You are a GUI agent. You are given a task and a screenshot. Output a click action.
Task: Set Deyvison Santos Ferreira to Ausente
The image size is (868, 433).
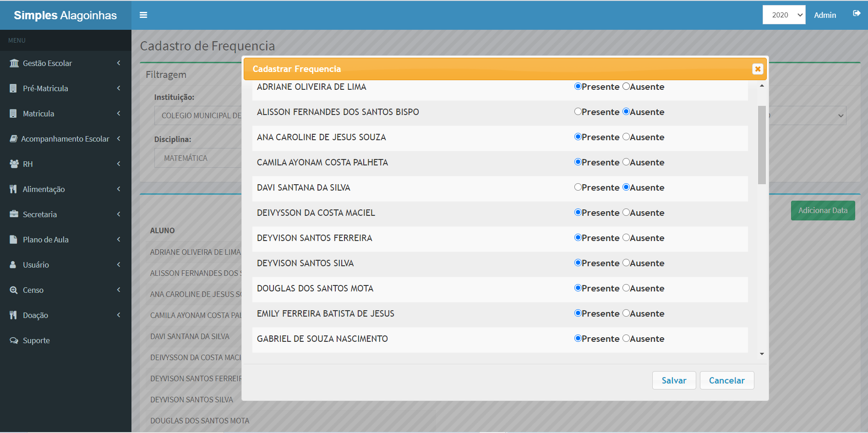point(626,238)
